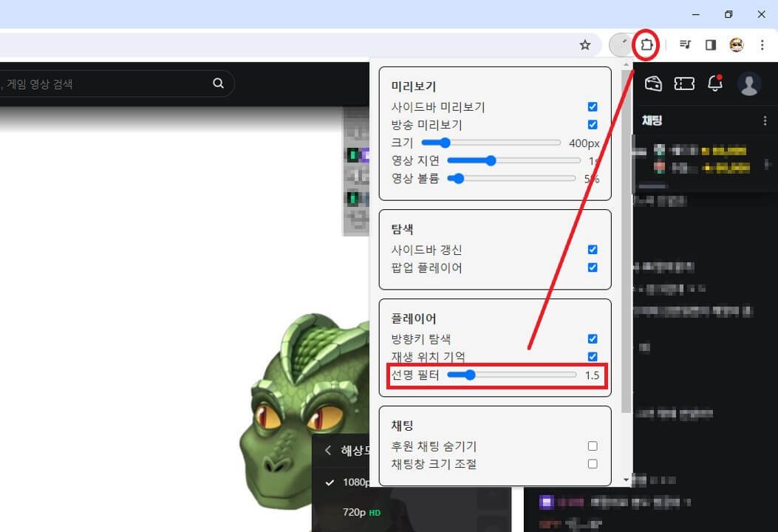Go back from the resolution menu
This screenshot has width=778, height=532.
[x=327, y=450]
